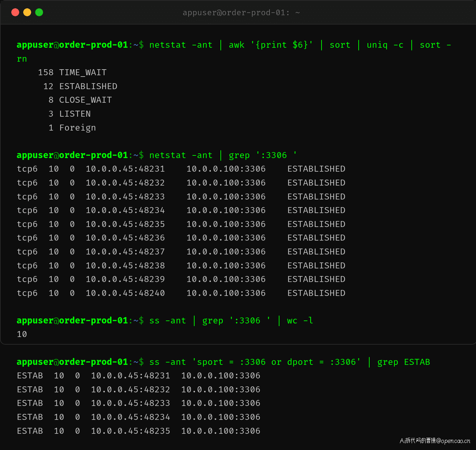Click the tcp6 row with port 48231

[181, 169]
